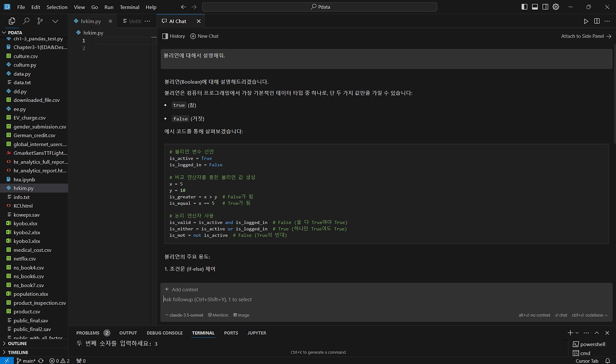The width and height of the screenshot is (616, 364).
Task: Click Attach to Side Panel
Action: coord(586,36)
